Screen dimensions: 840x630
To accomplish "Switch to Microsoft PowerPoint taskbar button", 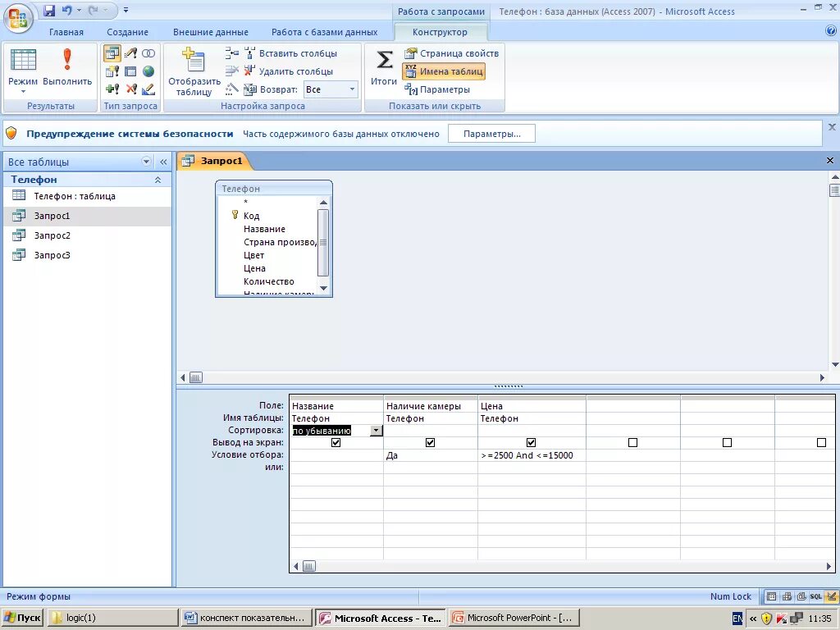I will pyautogui.click(x=513, y=618).
